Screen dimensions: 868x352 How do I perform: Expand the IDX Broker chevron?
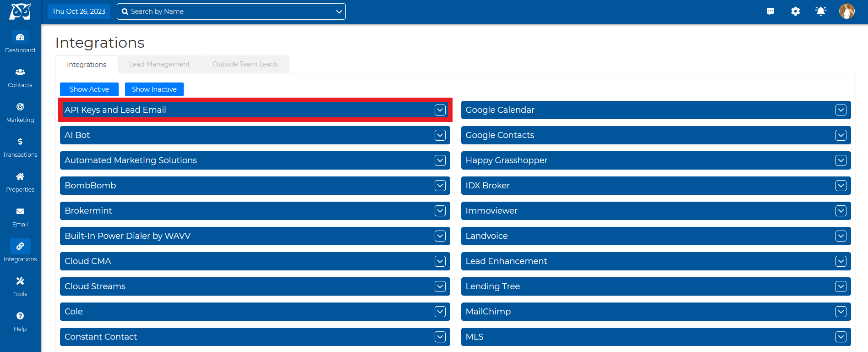click(x=841, y=186)
